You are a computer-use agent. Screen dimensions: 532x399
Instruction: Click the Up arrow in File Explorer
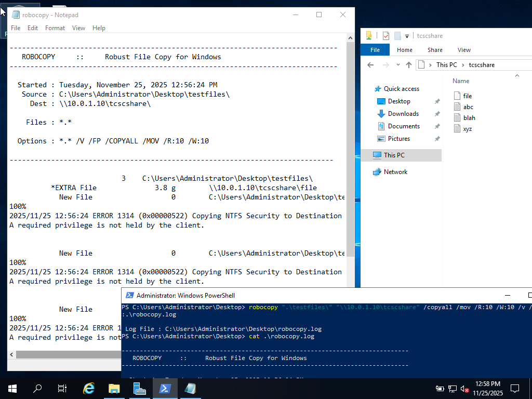(x=409, y=65)
